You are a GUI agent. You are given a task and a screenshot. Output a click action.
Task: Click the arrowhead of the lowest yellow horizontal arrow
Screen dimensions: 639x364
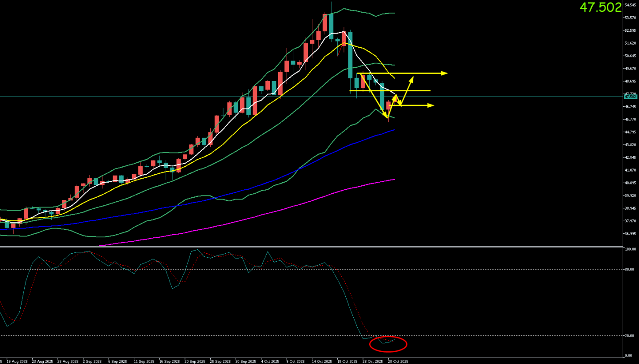click(431, 105)
